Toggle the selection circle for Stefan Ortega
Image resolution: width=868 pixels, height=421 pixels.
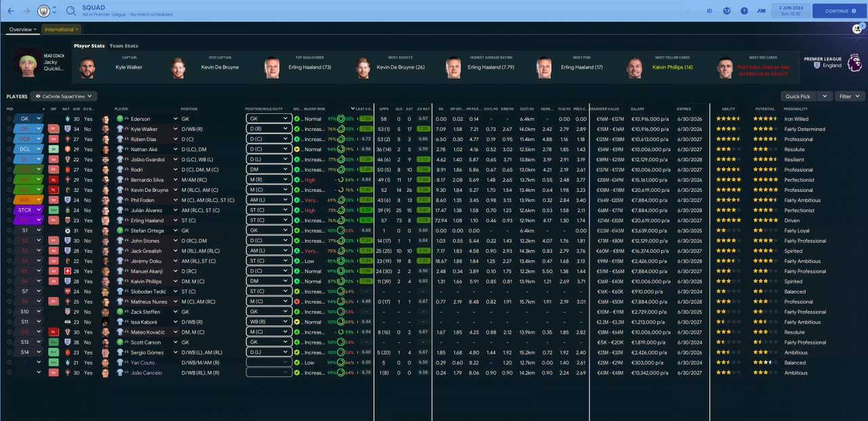pos(9,230)
